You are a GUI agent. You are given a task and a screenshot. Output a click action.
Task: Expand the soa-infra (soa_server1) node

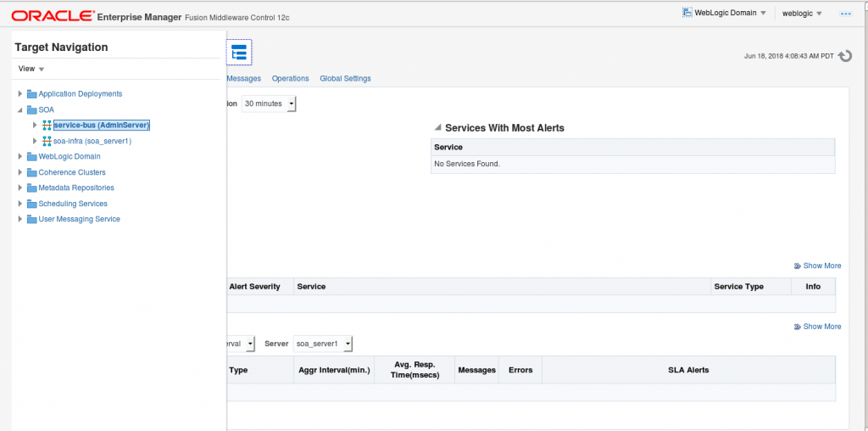(x=35, y=141)
